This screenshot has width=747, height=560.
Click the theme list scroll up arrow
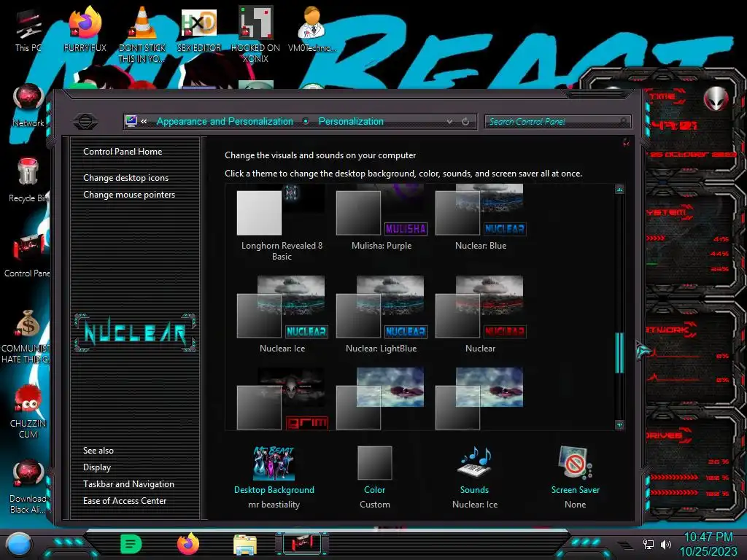[x=619, y=190]
